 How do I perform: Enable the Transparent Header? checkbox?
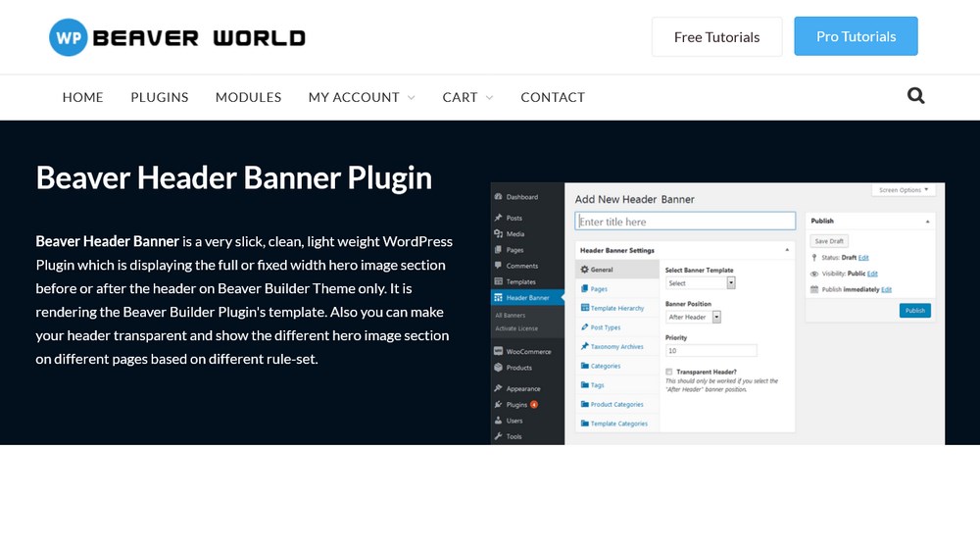[668, 372]
